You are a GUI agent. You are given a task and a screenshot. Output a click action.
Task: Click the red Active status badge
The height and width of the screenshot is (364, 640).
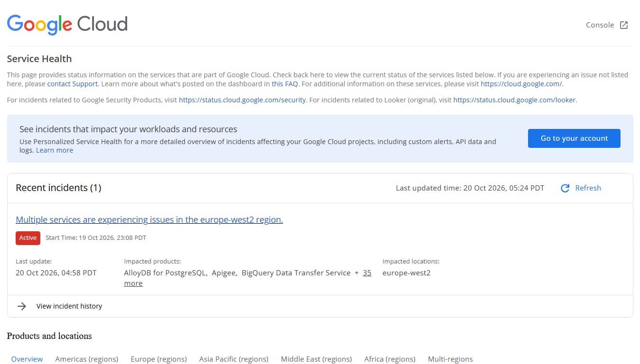(28, 238)
